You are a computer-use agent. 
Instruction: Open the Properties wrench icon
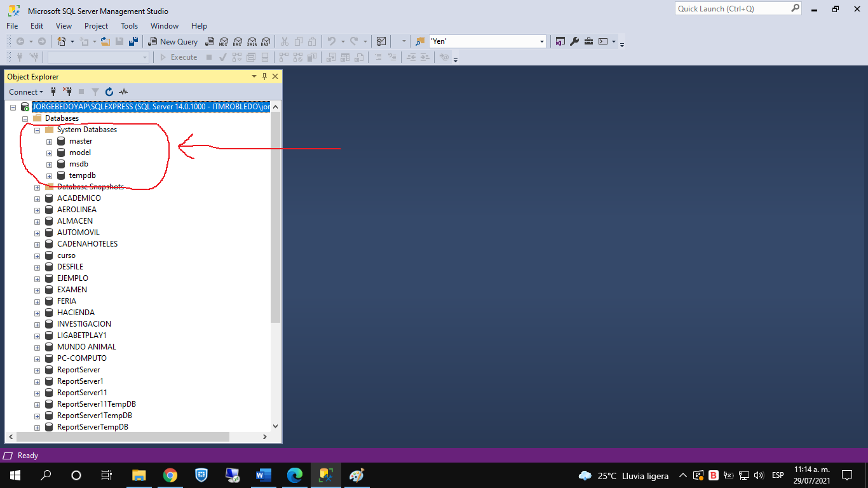[574, 41]
